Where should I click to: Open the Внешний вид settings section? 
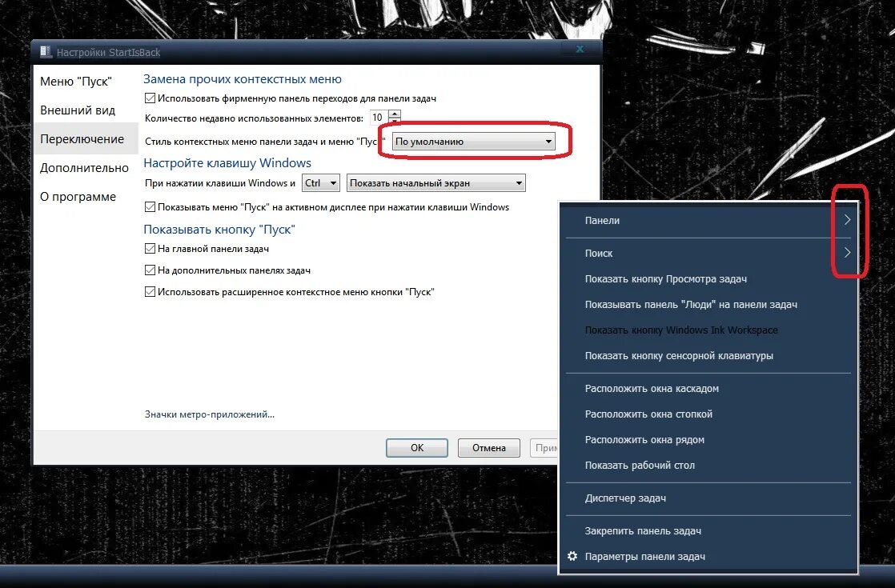tap(78, 110)
